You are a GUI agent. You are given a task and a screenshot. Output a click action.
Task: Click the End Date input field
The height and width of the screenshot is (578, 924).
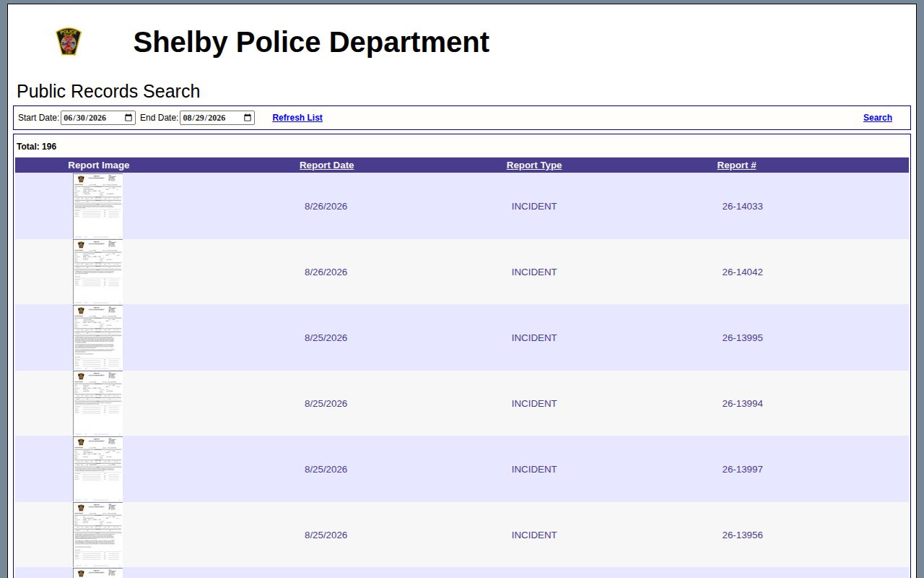[x=217, y=118]
